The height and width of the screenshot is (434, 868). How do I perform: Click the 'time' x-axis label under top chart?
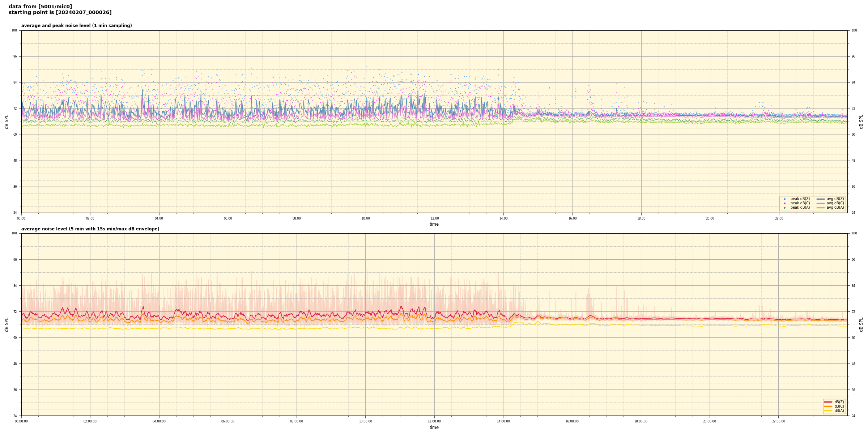click(x=434, y=224)
